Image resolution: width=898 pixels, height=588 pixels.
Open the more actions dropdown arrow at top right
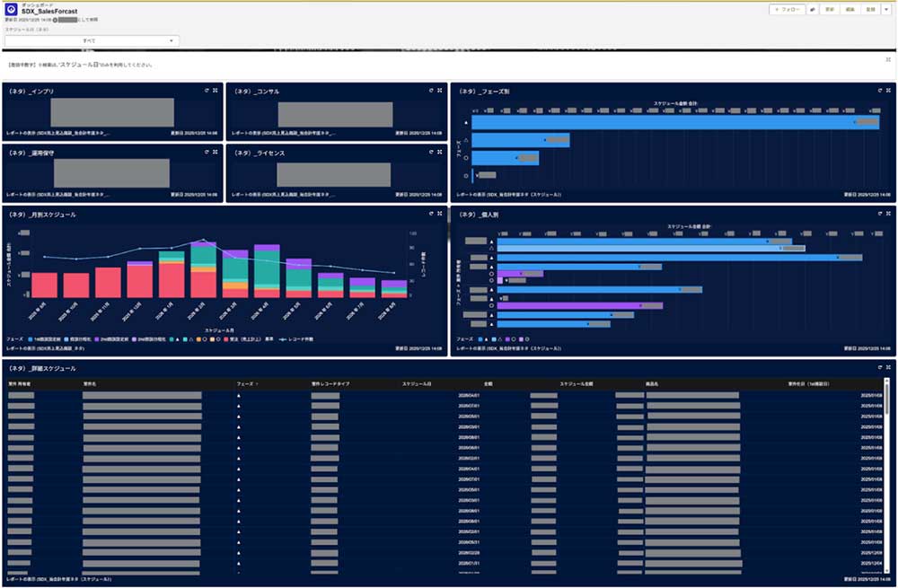click(887, 10)
